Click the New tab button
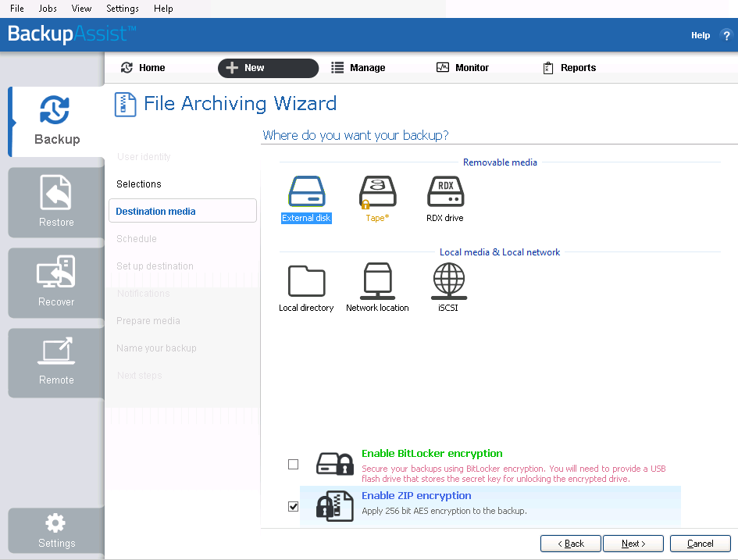Viewport: 738px width, 560px height. pos(269,68)
